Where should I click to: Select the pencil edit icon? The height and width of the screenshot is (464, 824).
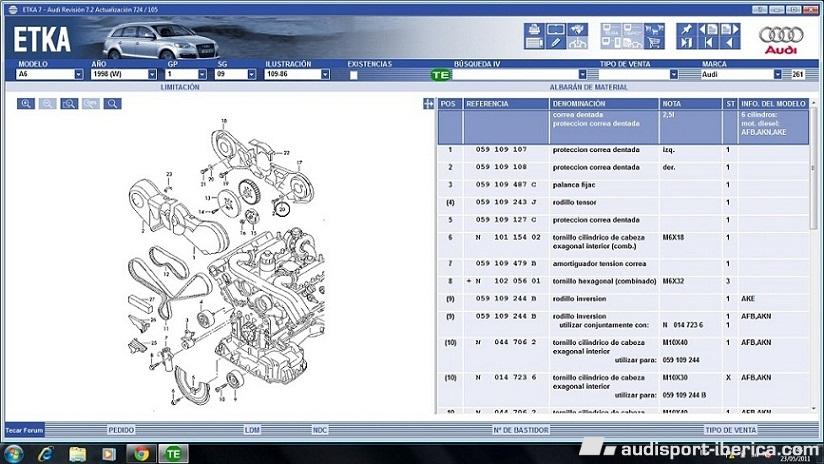click(x=556, y=43)
